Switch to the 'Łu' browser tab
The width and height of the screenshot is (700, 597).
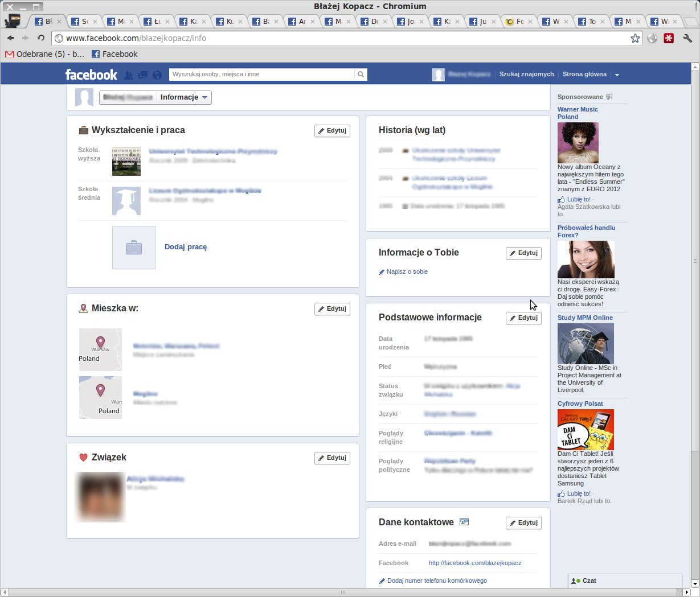tap(155, 22)
